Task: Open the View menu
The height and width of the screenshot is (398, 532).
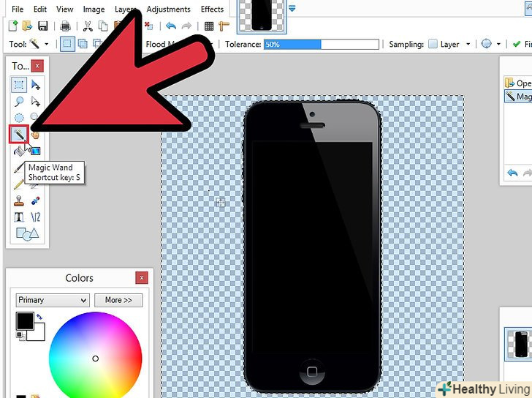Action: click(64, 10)
